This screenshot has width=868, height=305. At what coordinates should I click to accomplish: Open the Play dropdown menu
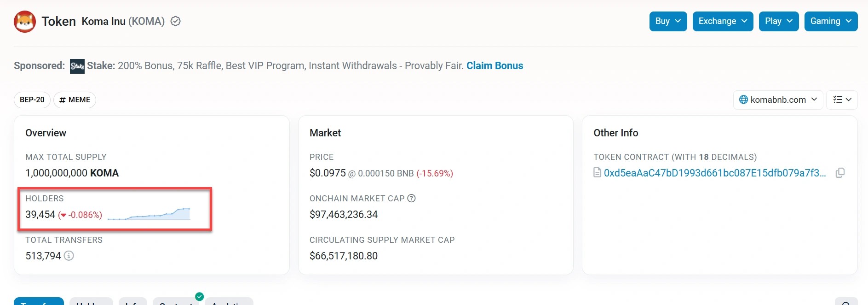(x=778, y=21)
